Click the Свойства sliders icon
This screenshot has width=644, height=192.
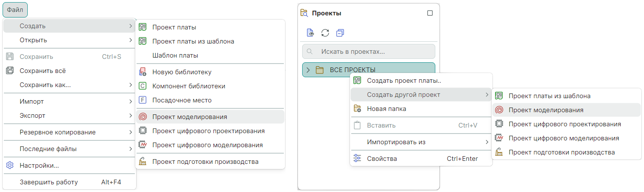pyautogui.click(x=358, y=159)
